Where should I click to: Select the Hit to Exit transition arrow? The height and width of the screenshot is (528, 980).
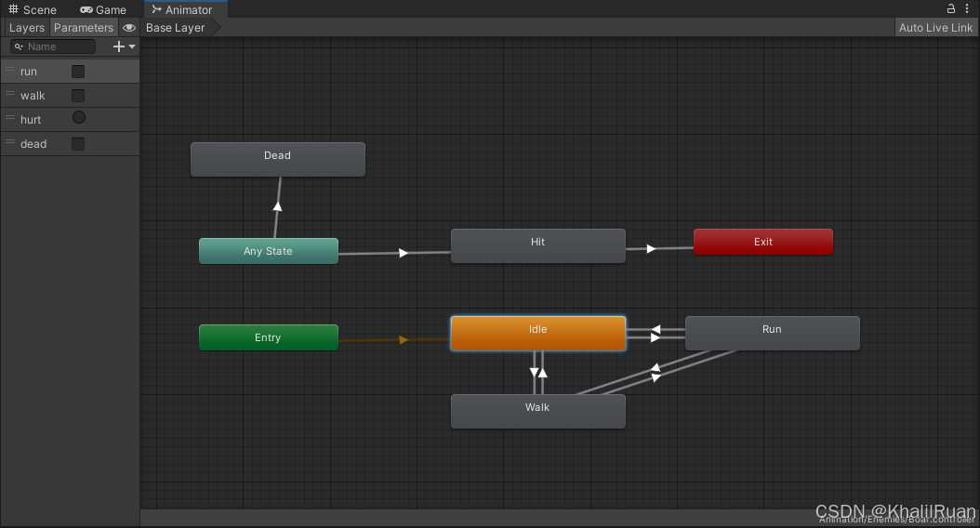pos(651,249)
